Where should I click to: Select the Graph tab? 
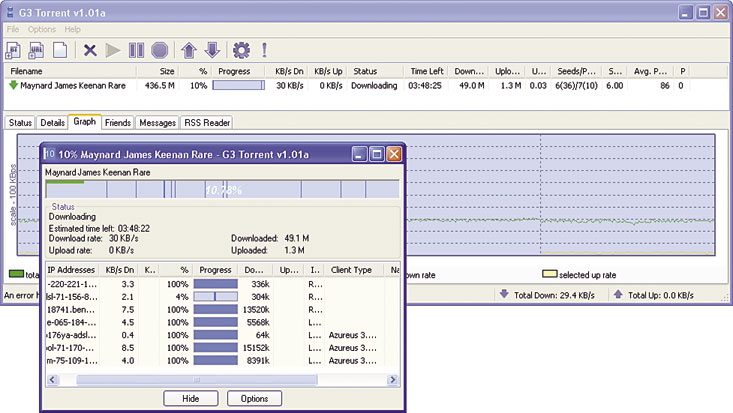pos(85,122)
